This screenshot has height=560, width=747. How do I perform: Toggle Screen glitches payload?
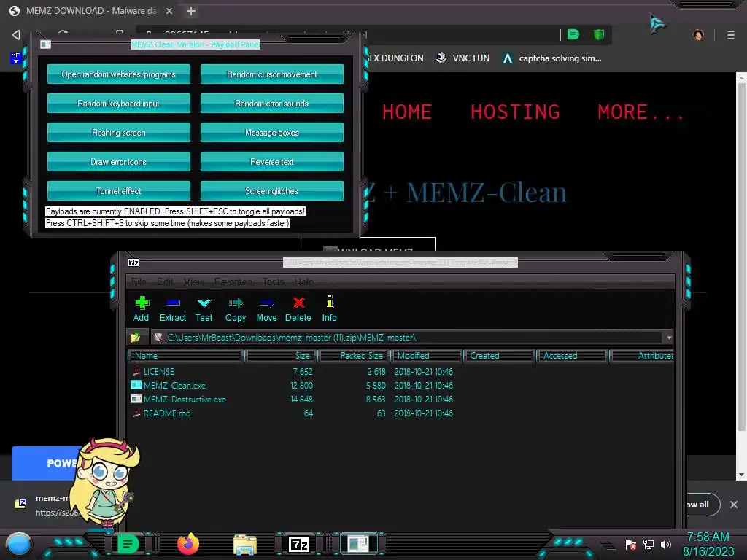pyautogui.click(x=272, y=190)
